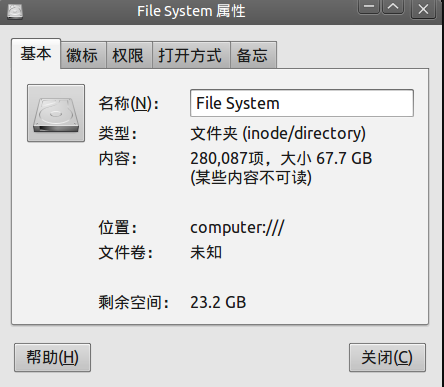Select the 文件夹 (inode/directory) type text
This screenshot has height=387, width=444.
coord(278,133)
